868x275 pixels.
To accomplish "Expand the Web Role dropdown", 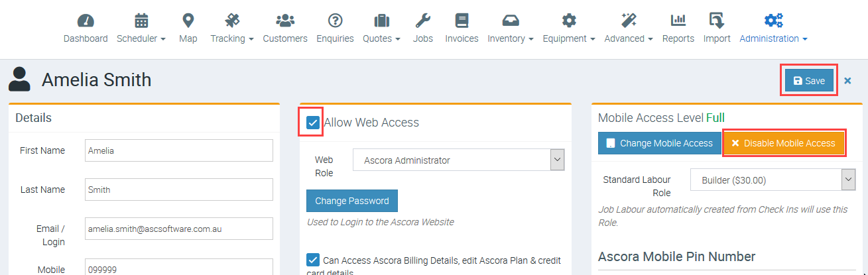I will (x=458, y=160).
